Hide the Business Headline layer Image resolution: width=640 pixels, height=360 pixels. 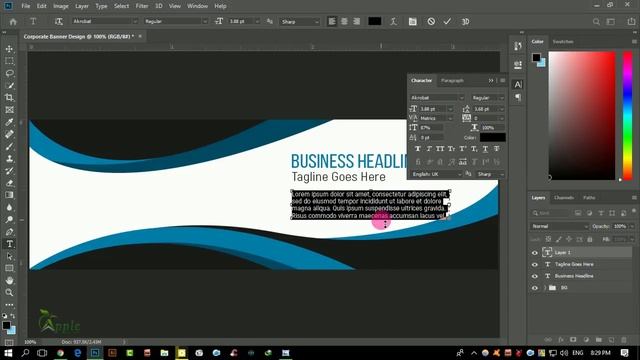point(535,276)
